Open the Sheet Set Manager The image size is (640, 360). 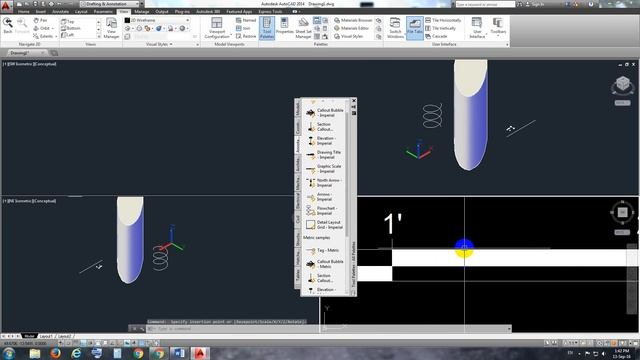303,28
